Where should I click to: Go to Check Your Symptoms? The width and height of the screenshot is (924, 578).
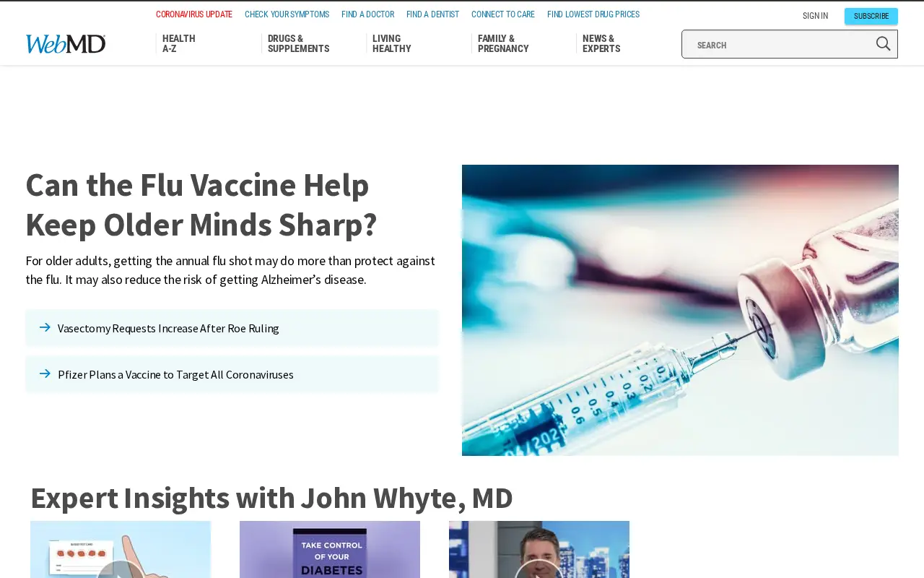[287, 14]
